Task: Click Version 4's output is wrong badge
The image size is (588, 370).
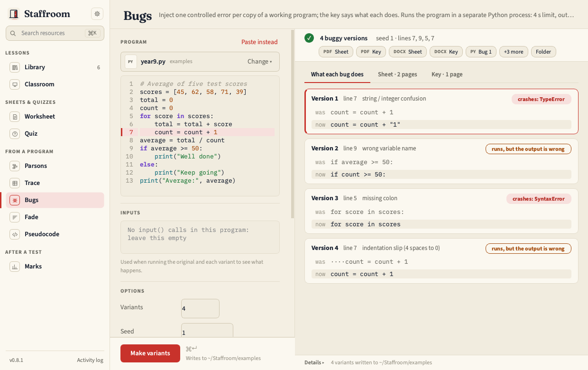Action: pos(528,249)
